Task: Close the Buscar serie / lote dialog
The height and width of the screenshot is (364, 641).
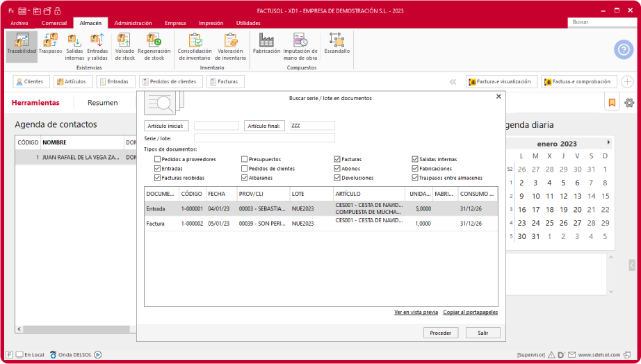Action: (x=498, y=97)
